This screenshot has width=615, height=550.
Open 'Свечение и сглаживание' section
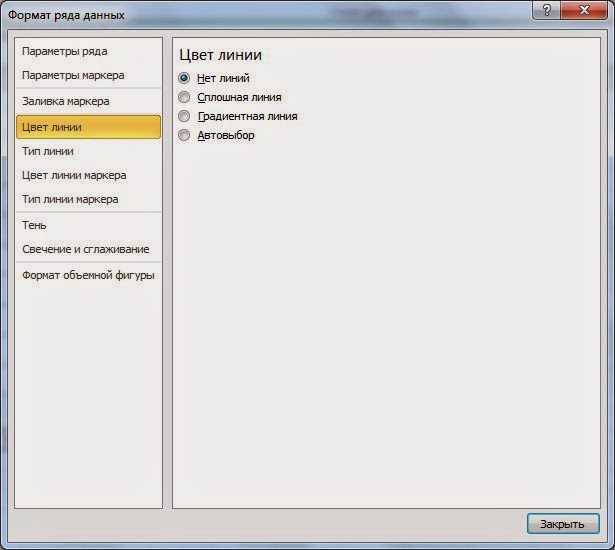tap(89, 249)
